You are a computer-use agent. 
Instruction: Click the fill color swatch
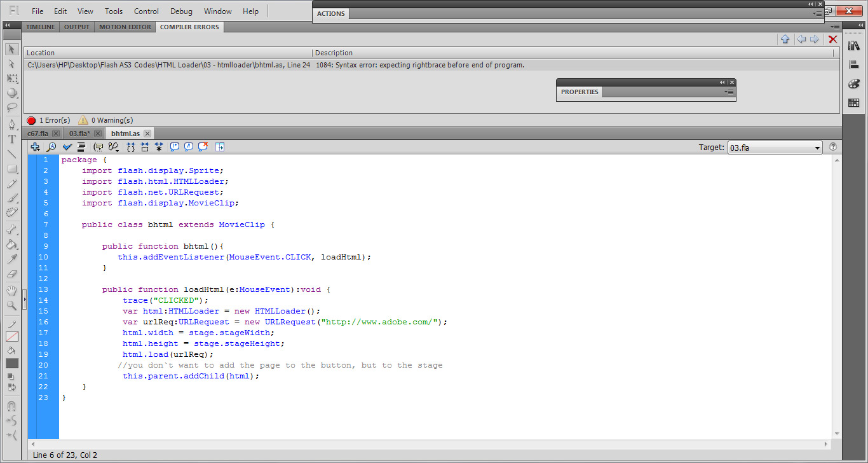[x=12, y=363]
